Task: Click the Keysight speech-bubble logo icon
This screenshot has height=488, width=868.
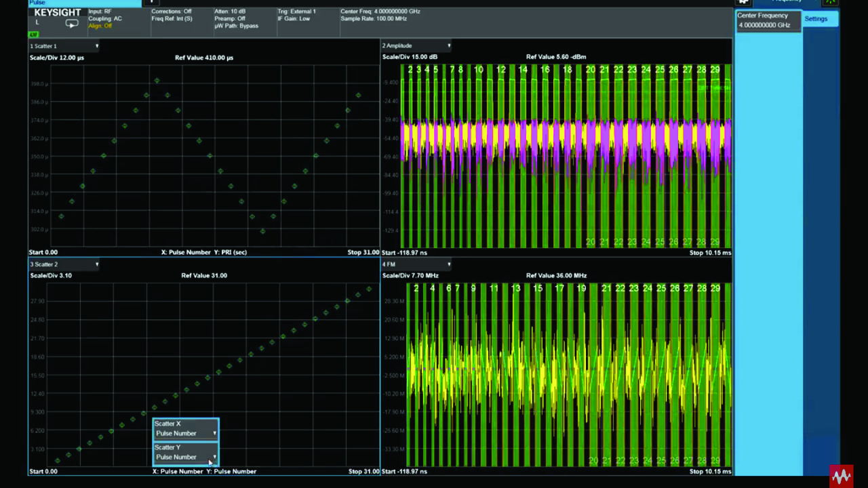Action: click(x=71, y=22)
